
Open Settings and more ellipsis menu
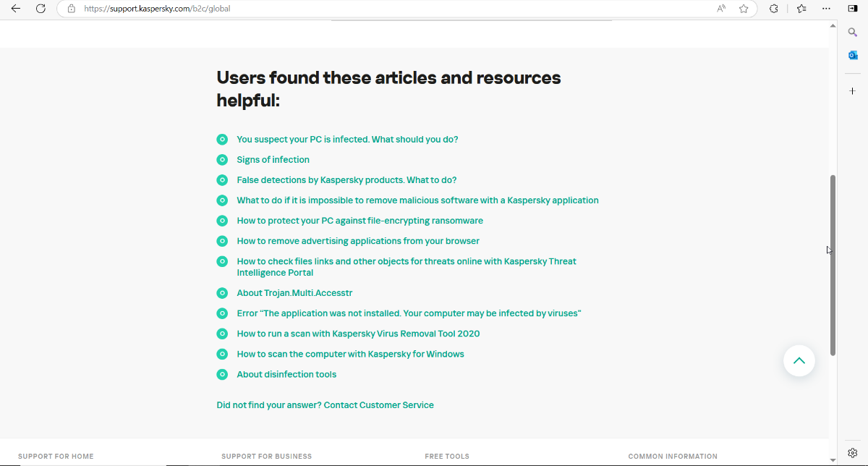pos(827,9)
